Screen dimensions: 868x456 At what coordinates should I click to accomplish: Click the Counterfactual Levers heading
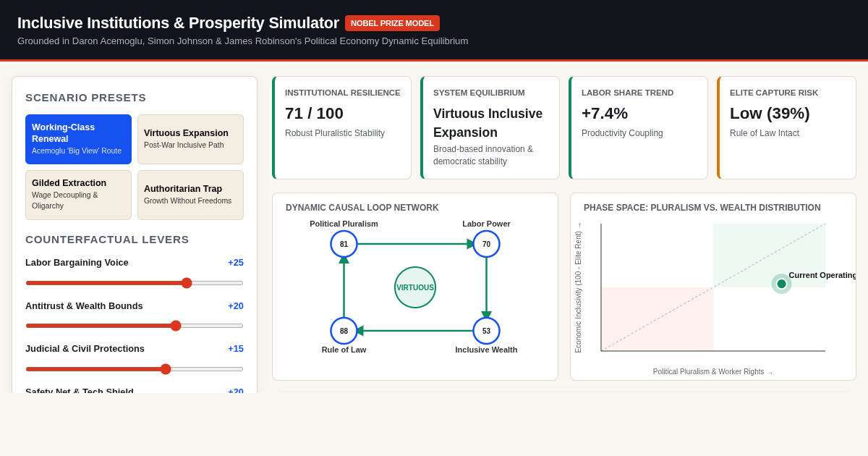tap(107, 240)
